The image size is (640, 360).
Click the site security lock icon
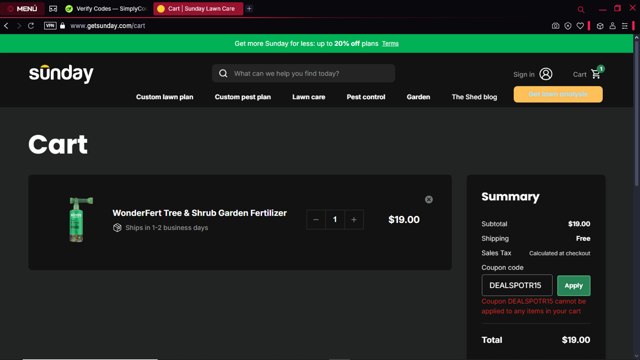(62, 26)
